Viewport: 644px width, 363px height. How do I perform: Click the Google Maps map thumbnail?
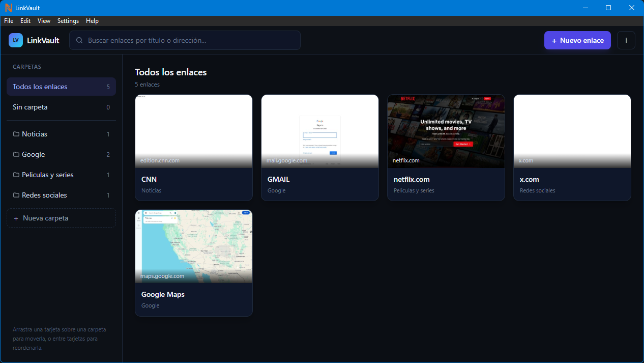pyautogui.click(x=194, y=246)
